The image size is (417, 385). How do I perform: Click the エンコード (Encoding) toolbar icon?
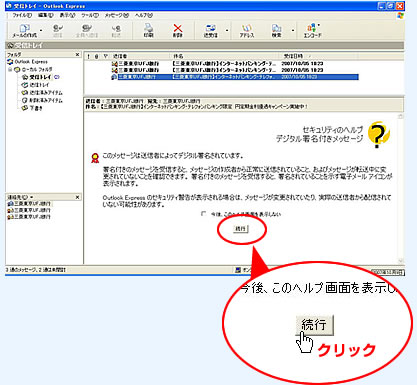click(312, 30)
